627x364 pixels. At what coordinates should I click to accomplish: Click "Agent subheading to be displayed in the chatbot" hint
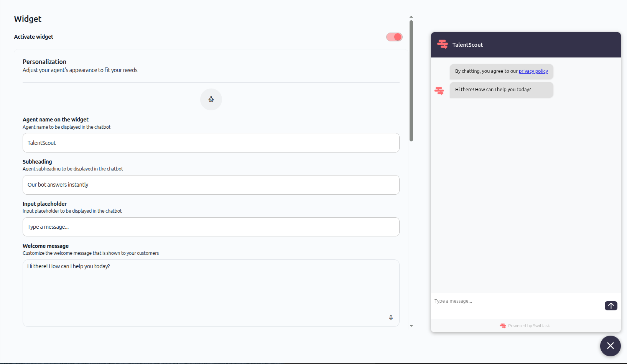(73, 169)
